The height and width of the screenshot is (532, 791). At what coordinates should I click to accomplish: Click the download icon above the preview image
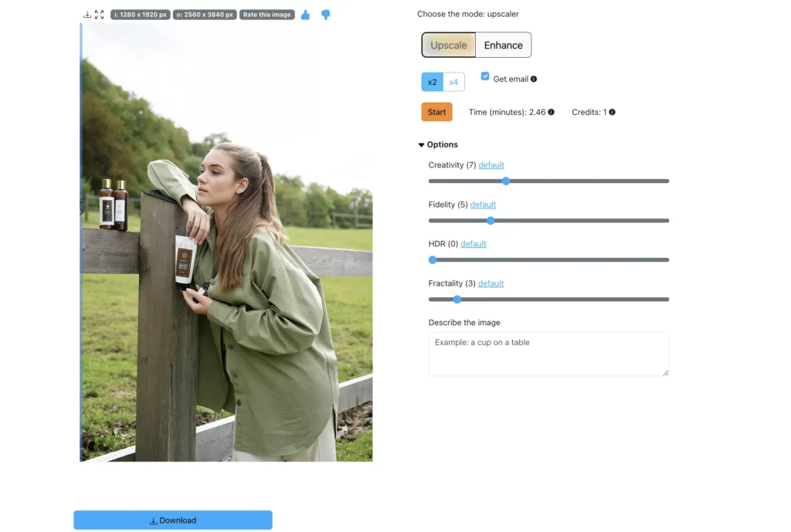tap(87, 14)
